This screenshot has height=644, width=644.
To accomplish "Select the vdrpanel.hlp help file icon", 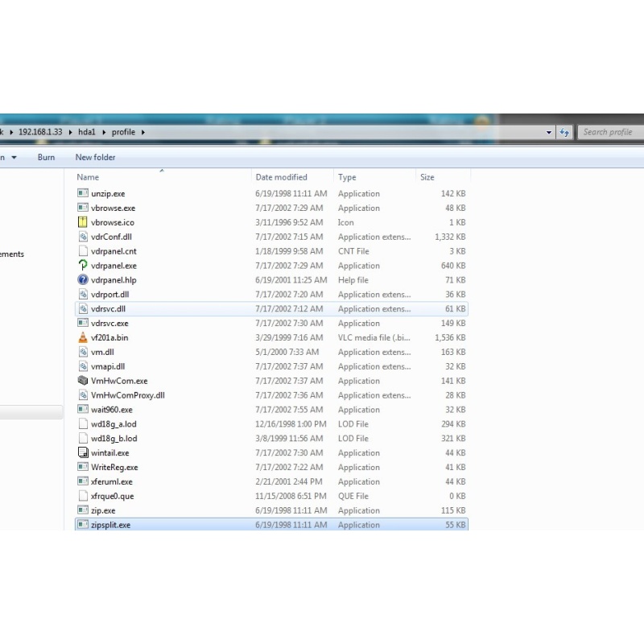I will [83, 280].
